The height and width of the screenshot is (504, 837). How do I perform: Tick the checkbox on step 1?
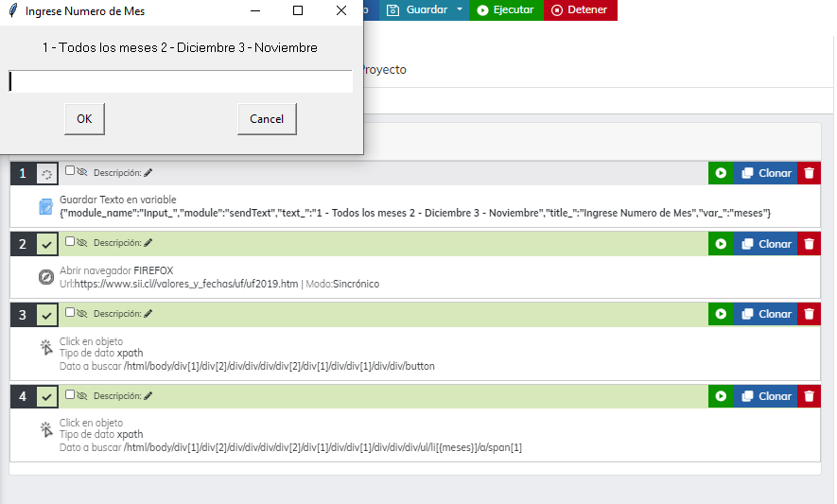click(70, 171)
